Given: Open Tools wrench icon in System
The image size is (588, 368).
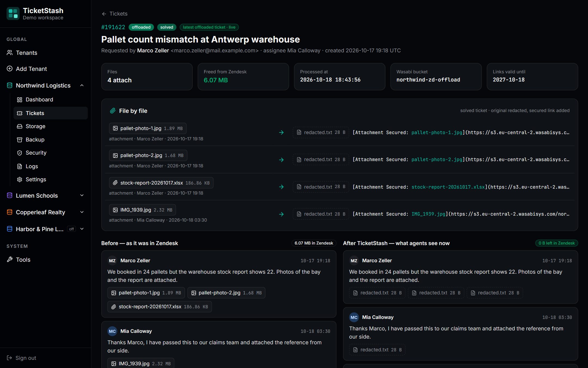Looking at the screenshot, I should [x=10, y=260].
